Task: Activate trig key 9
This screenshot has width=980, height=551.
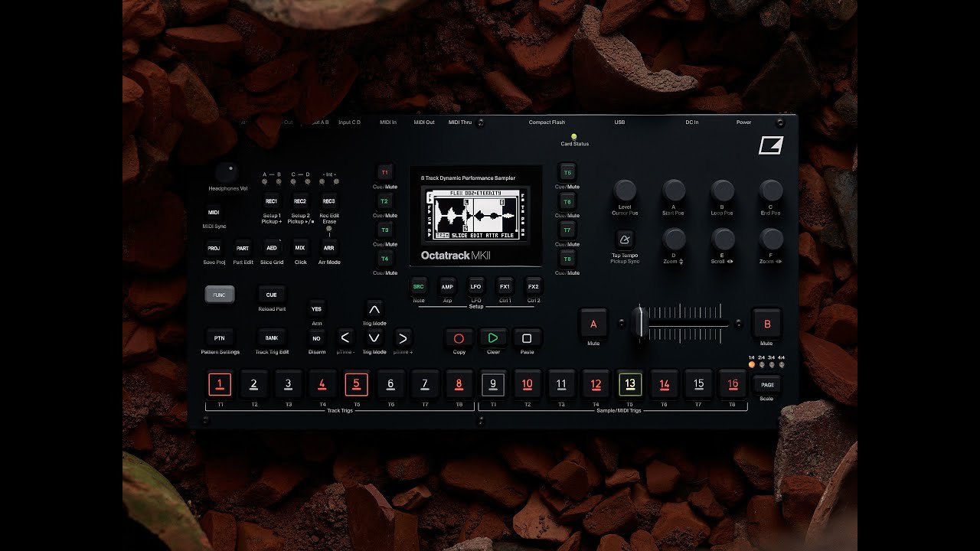Action: (x=493, y=384)
